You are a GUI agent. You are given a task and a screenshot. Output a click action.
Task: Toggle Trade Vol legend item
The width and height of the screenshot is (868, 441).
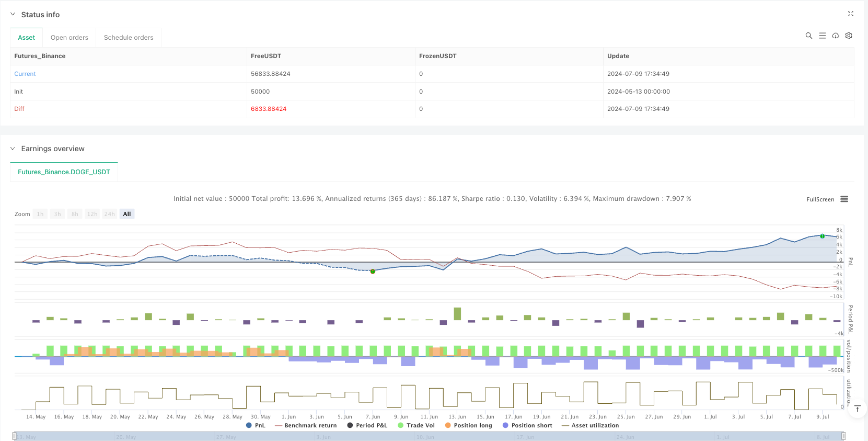click(x=416, y=425)
